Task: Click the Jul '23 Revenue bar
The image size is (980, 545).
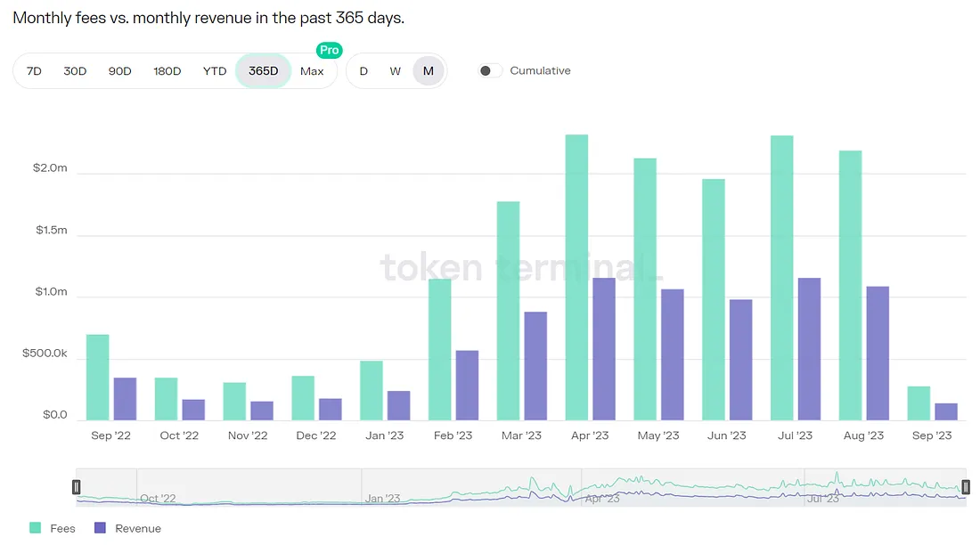Action: 809,349
